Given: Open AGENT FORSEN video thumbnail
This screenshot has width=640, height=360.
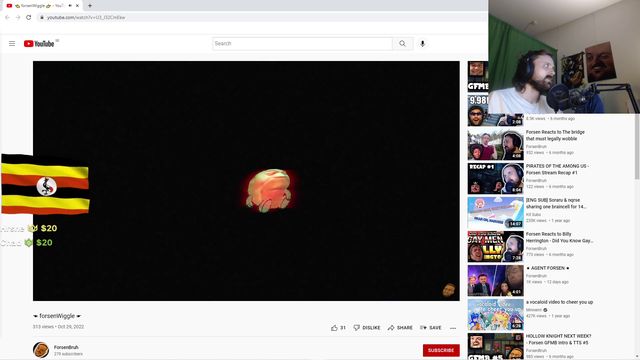Looking at the screenshot, I should click(496, 280).
